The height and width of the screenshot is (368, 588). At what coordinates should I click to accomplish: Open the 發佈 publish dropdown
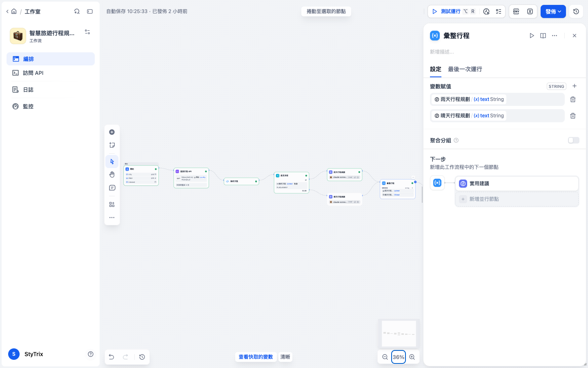coord(553,11)
